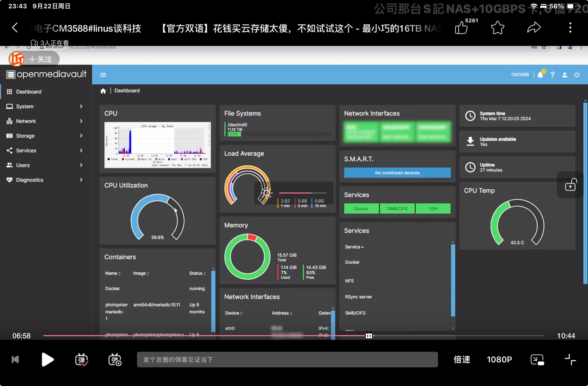Select Dashboard in the sidebar
This screenshot has width=588, height=386.
29,92
